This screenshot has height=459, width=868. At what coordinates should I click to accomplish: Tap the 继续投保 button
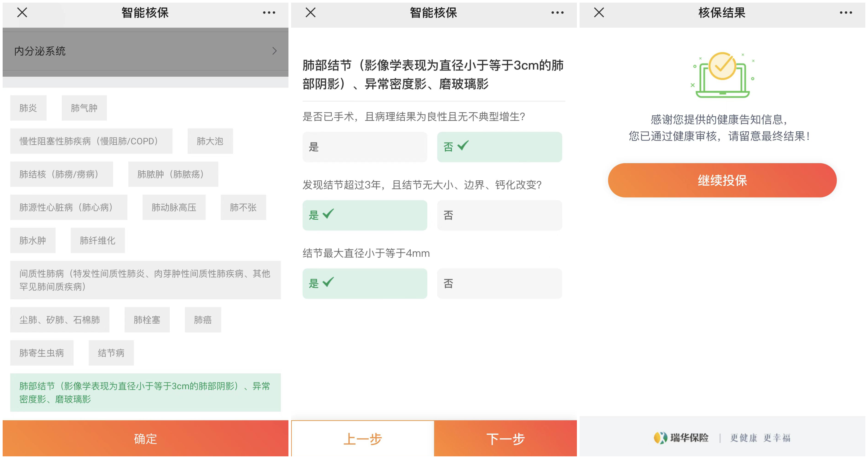click(722, 181)
